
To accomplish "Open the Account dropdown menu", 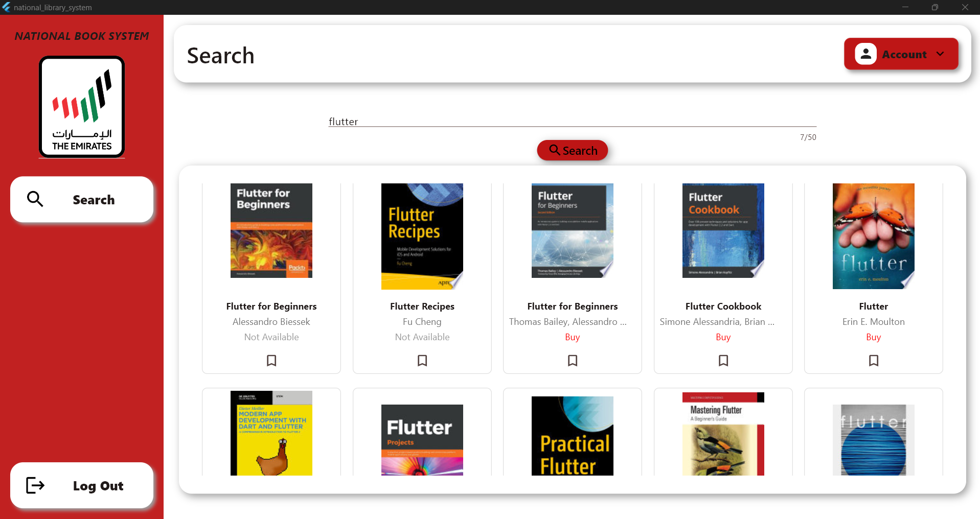I will (901, 54).
